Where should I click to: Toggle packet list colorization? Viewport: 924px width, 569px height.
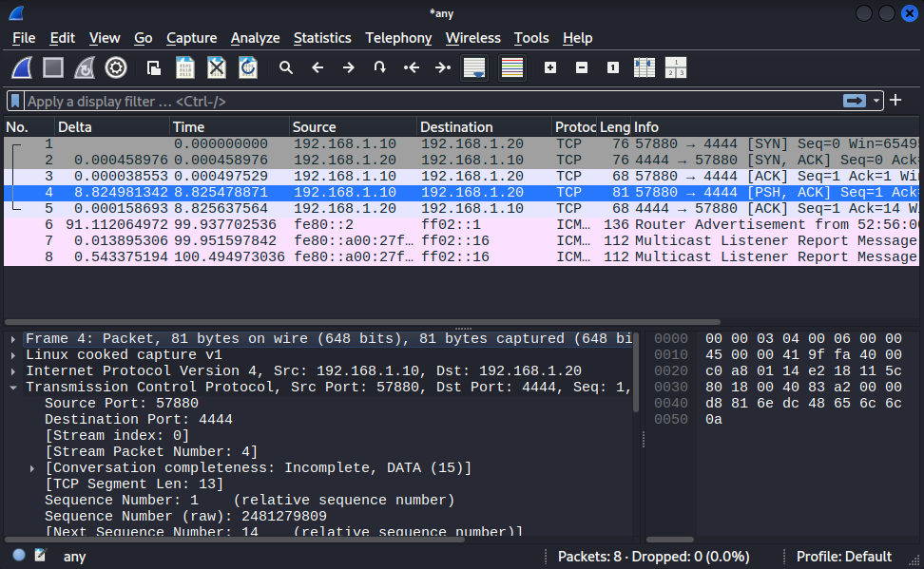point(512,67)
